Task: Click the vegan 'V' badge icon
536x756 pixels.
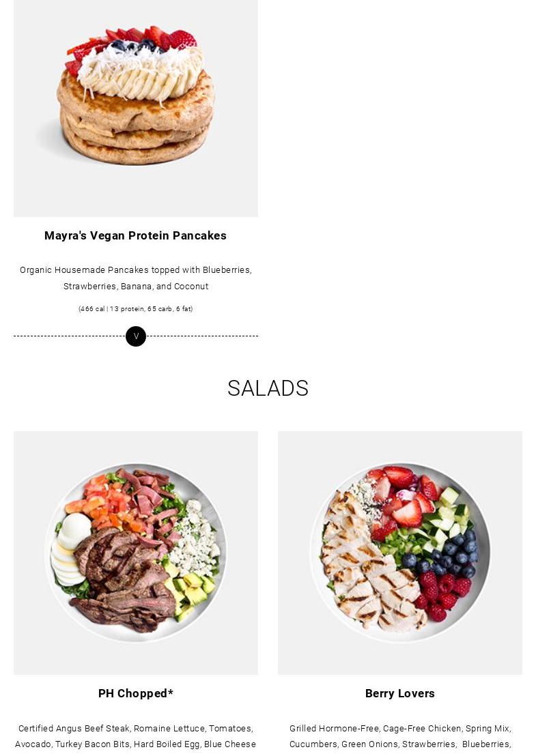Action: point(136,336)
